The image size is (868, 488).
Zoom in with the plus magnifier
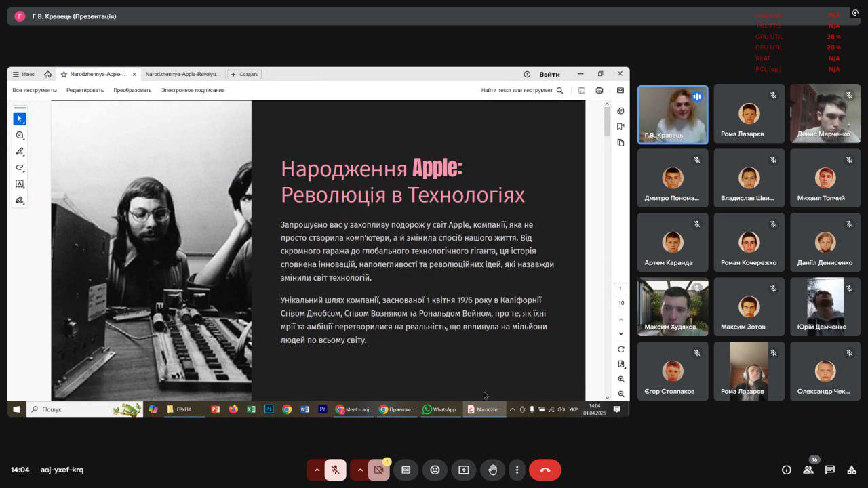[x=621, y=379]
